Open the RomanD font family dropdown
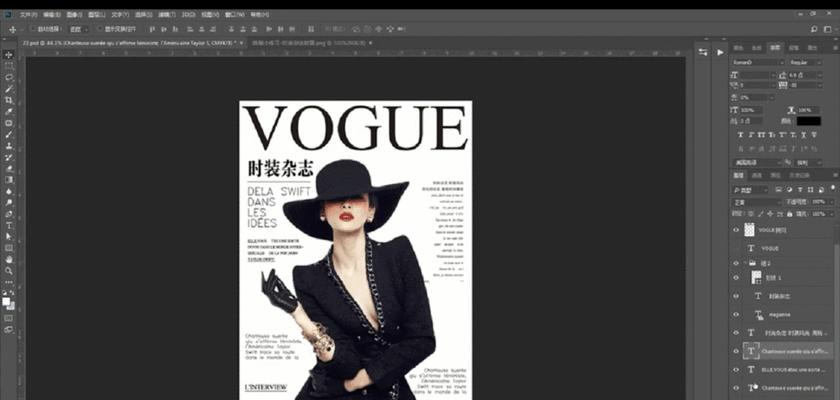 758,62
